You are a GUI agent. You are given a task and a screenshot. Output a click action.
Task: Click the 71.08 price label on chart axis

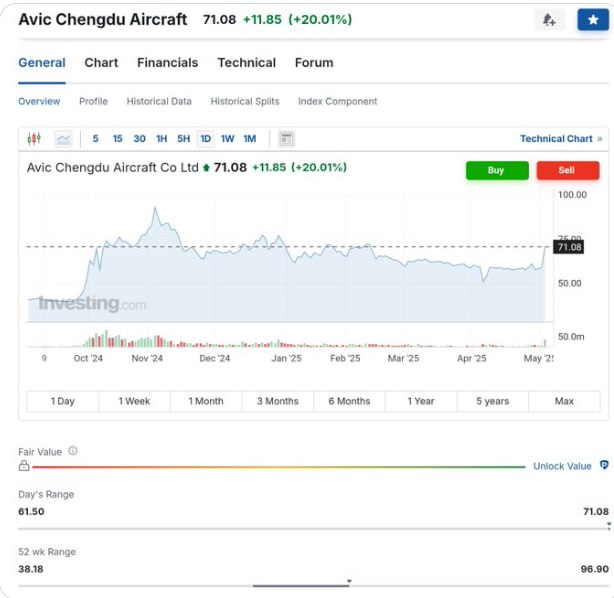pyautogui.click(x=569, y=247)
